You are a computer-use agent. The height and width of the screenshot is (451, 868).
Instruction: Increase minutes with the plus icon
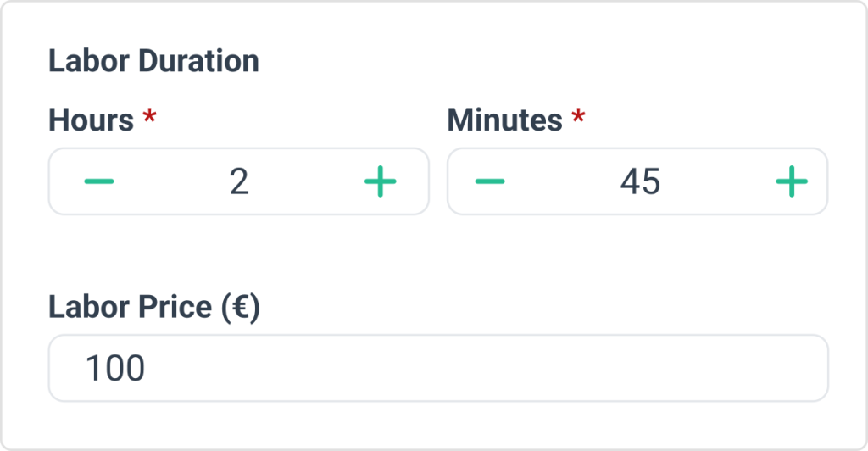coord(791,181)
